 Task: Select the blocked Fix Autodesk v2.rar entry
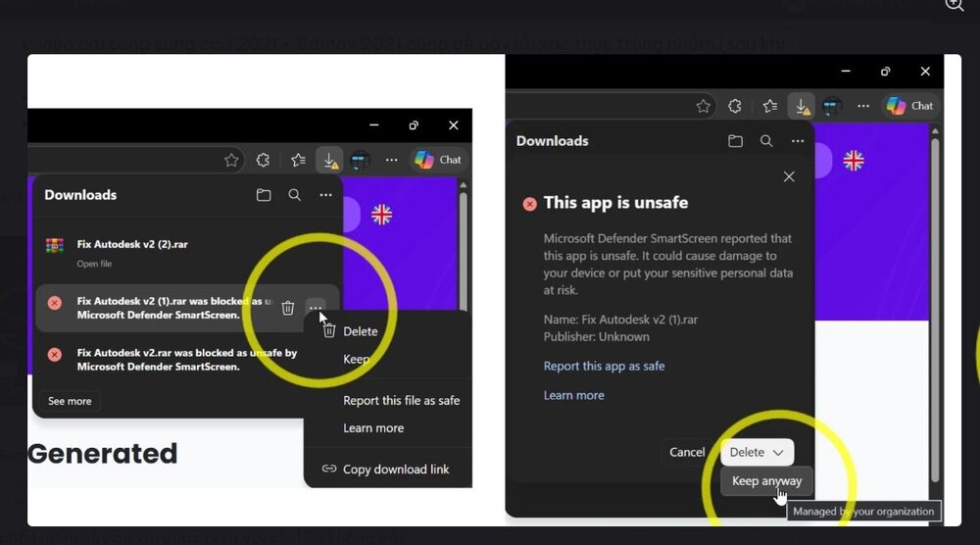coord(186,360)
